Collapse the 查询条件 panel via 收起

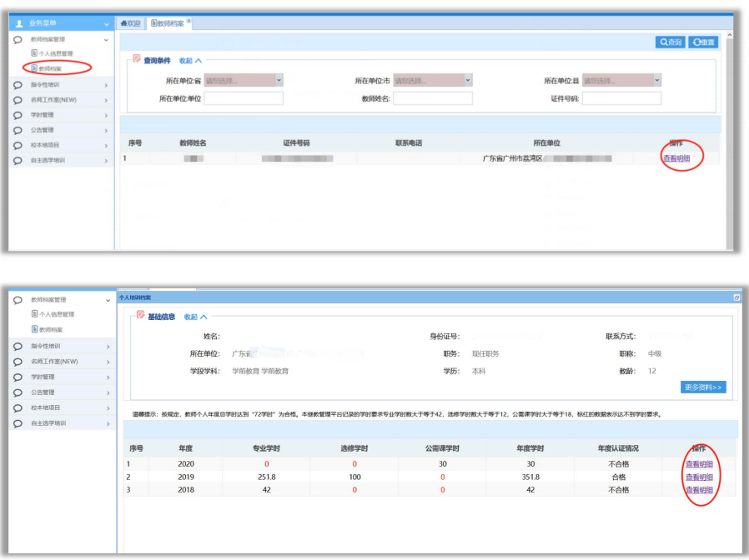pos(190,61)
